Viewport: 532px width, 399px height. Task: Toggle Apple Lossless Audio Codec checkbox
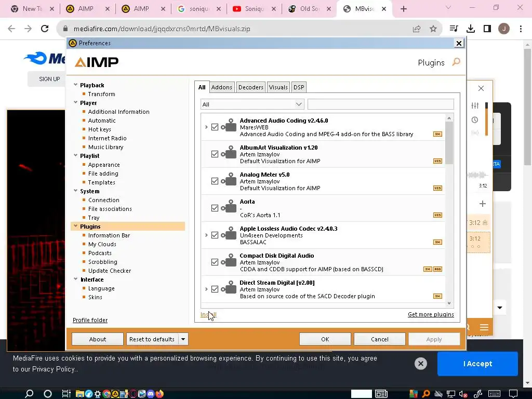pyautogui.click(x=215, y=235)
